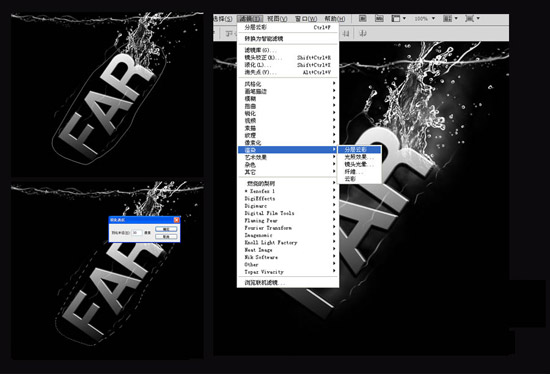The width and height of the screenshot is (550, 374).
Task: Select 镜头光晕 from the render submenu
Action: (359, 165)
